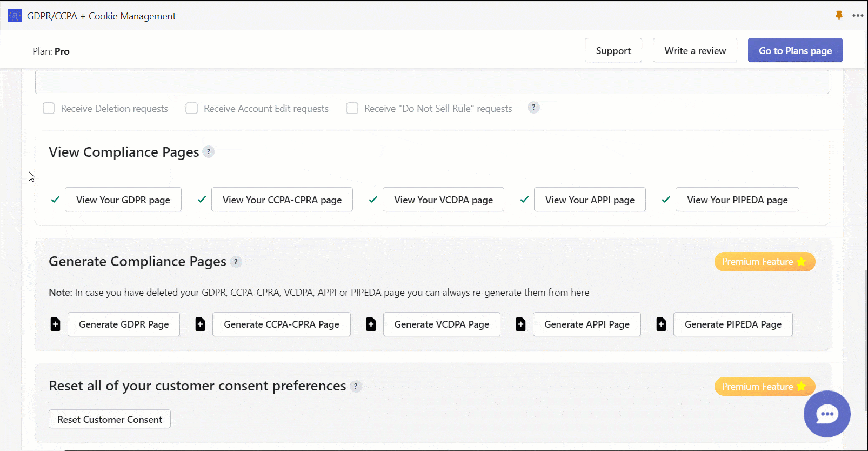868x451 pixels.
Task: Click document-plus icon beside Generate VCDPA Page
Action: (371, 324)
